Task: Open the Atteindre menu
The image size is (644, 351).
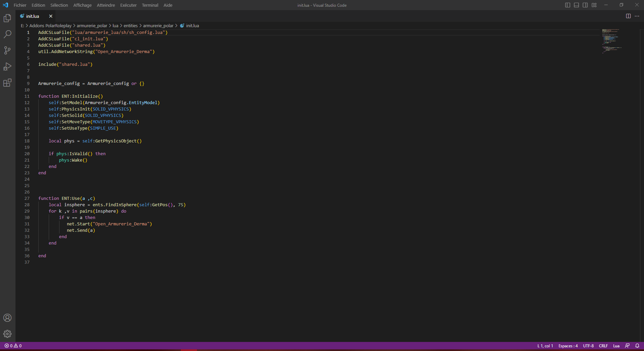Action: point(106,5)
